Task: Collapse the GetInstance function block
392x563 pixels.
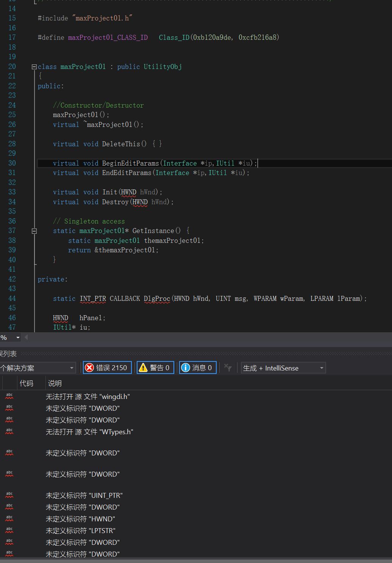Action: [x=34, y=231]
